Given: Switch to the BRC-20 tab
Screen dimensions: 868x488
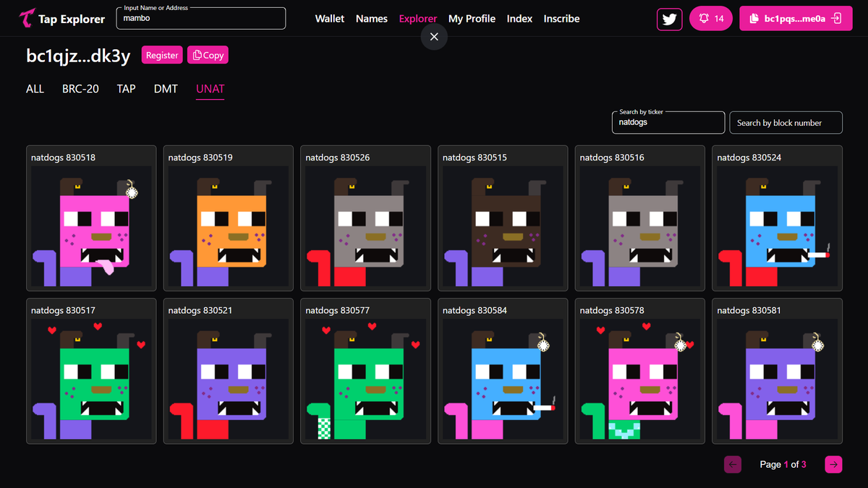Looking at the screenshot, I should pyautogui.click(x=80, y=89).
